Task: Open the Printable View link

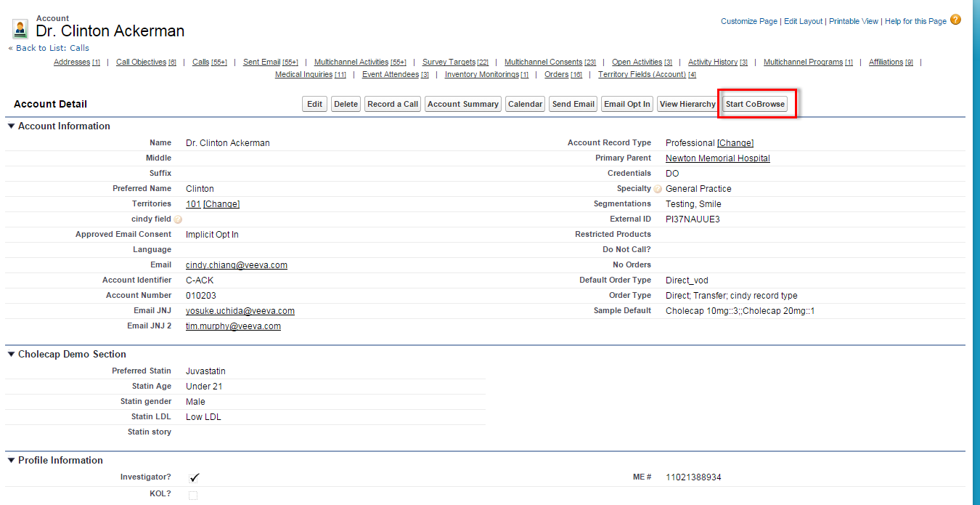Action: (x=853, y=22)
